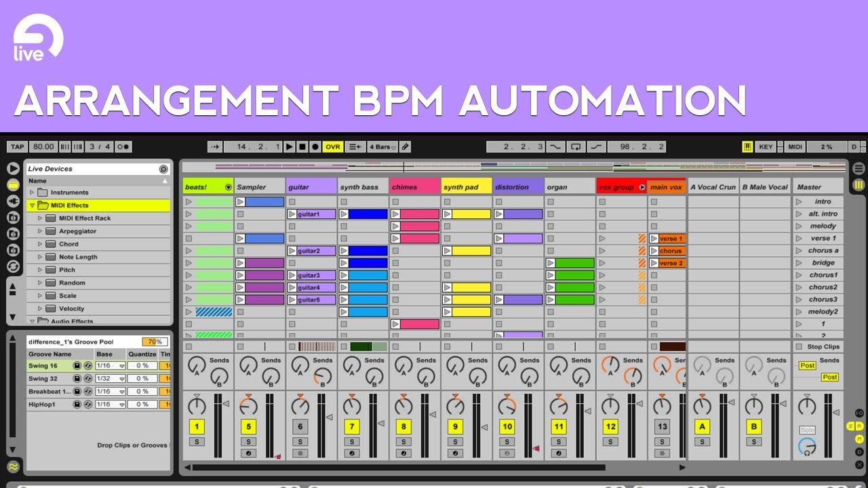This screenshot has height=488, width=868.
Task: Click Send B knob on guitar track
Action: click(323, 377)
